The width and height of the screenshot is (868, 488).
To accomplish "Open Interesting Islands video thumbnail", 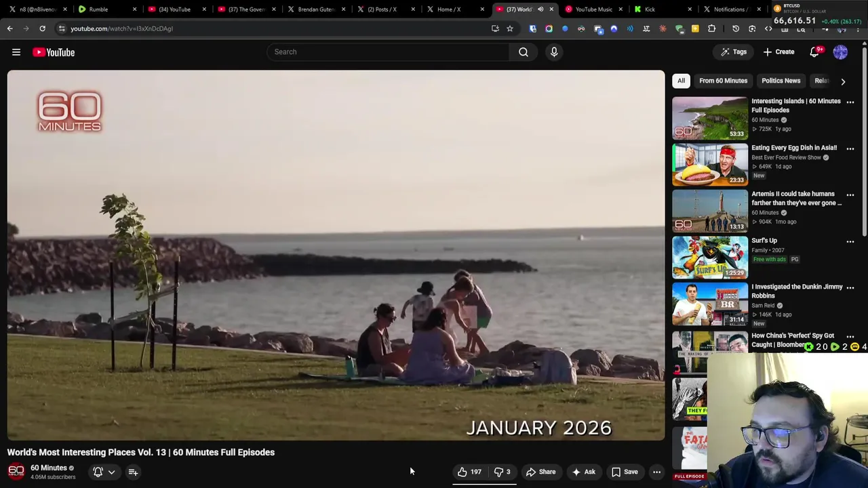I will (710, 118).
